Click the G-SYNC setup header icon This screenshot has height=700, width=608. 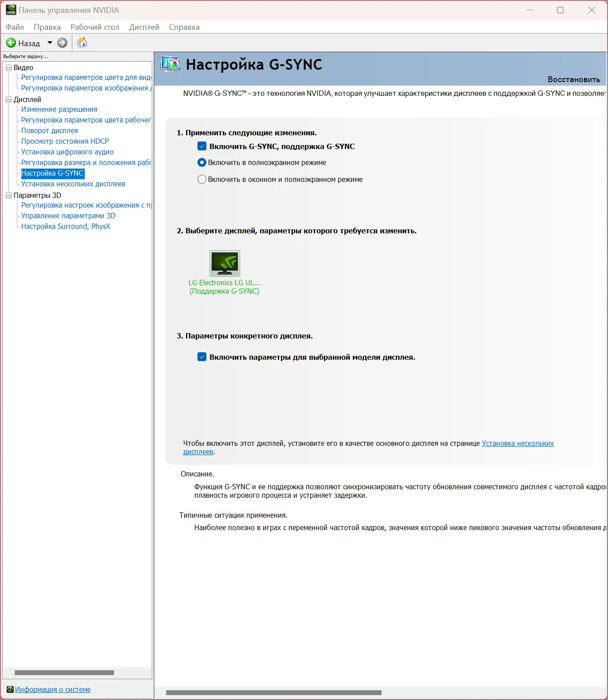pos(170,65)
